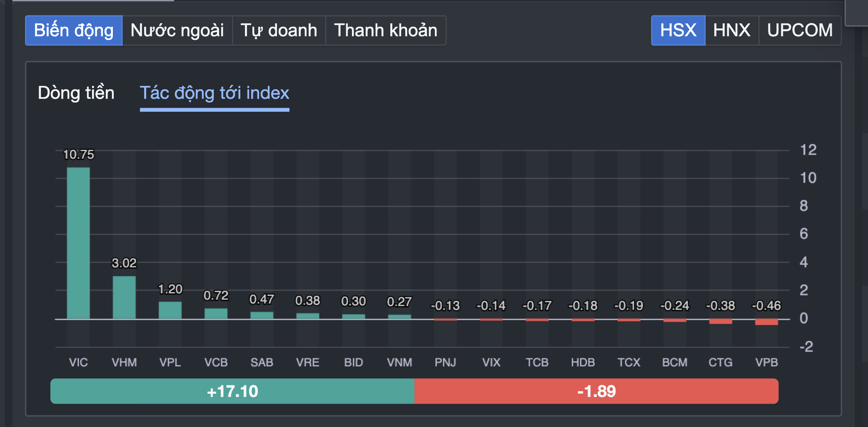Select the VCB ticker label

coord(217,362)
